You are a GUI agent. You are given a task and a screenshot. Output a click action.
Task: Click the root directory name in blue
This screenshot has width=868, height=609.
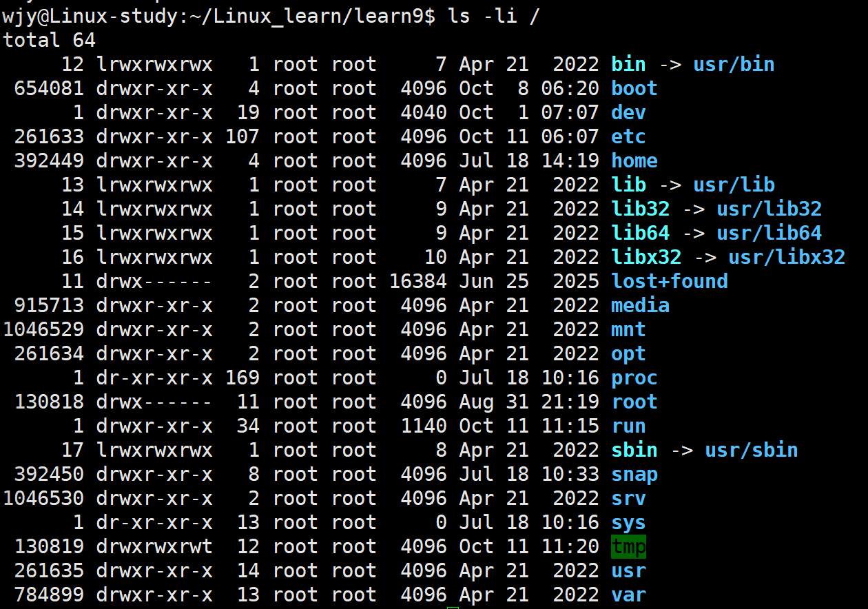[634, 402]
